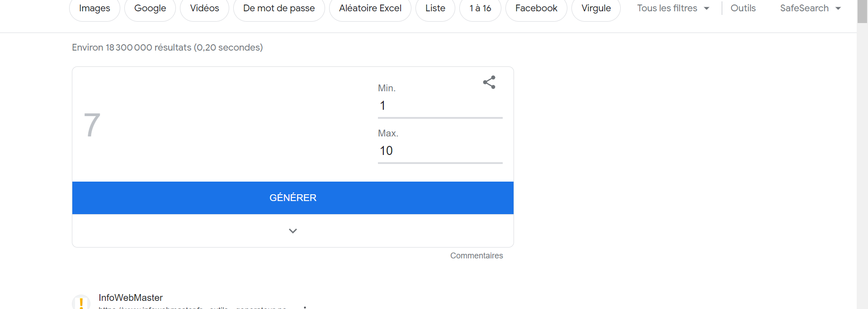Click the Max. value input field
The image size is (868, 309).
(440, 151)
